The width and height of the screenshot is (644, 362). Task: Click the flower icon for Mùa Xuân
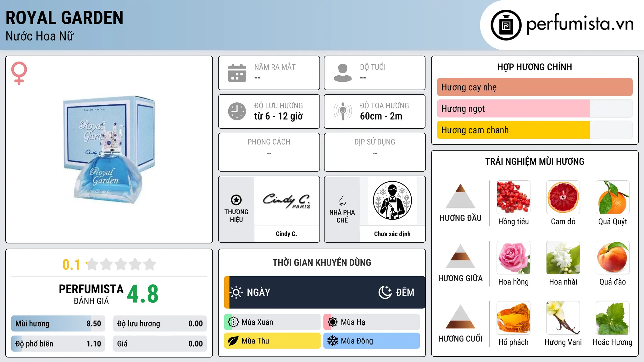pos(233,322)
